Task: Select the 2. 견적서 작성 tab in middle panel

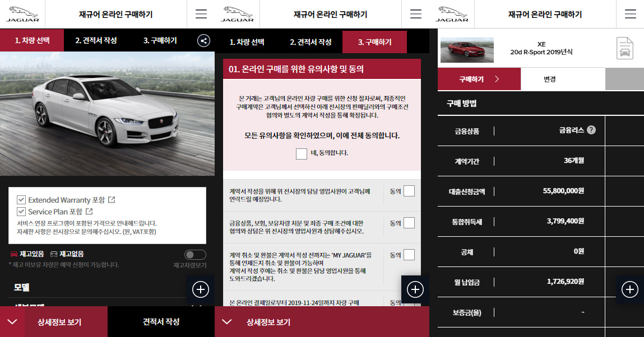Action: (x=311, y=42)
